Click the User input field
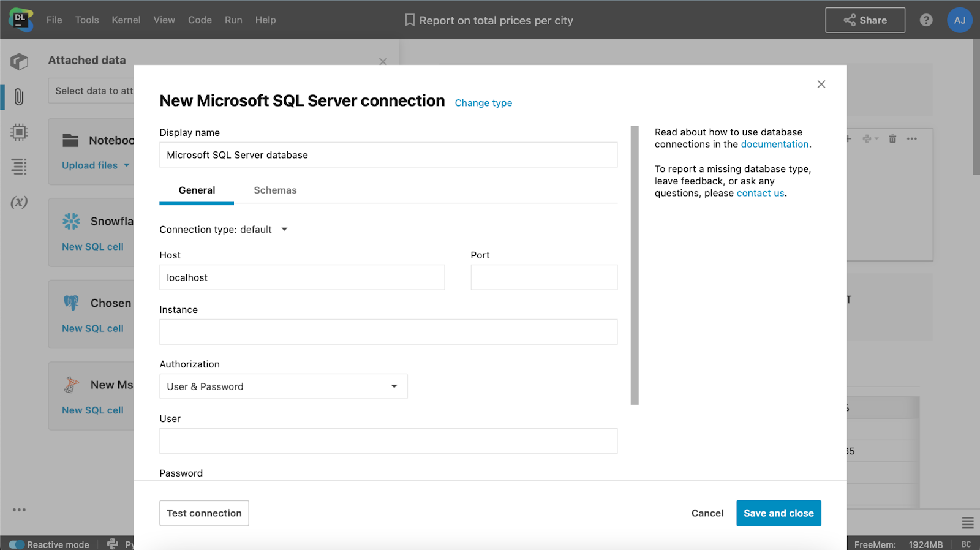 (388, 441)
